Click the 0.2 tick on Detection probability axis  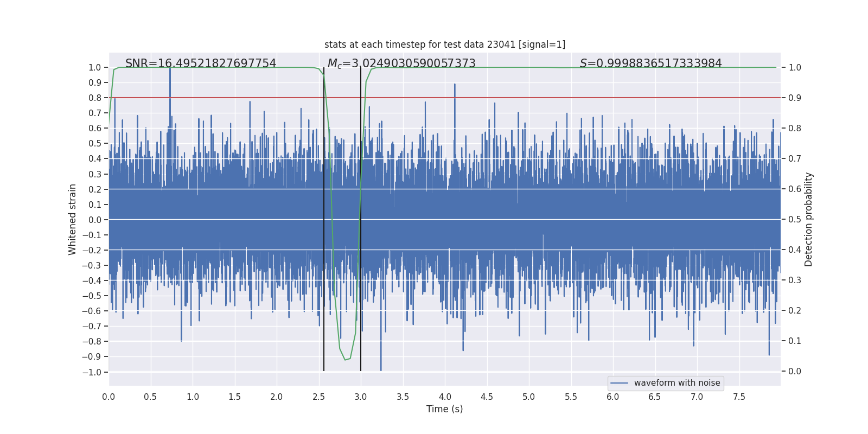tap(795, 310)
